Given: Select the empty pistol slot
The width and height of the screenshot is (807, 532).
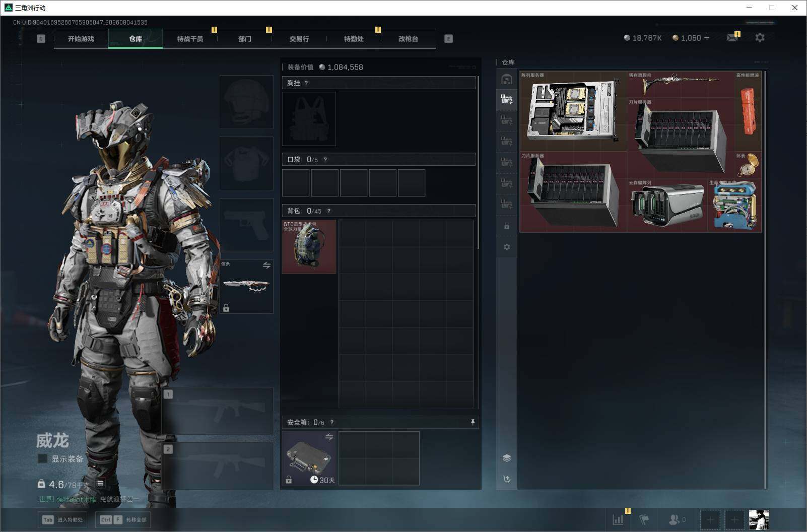Looking at the screenshot, I should [246, 225].
